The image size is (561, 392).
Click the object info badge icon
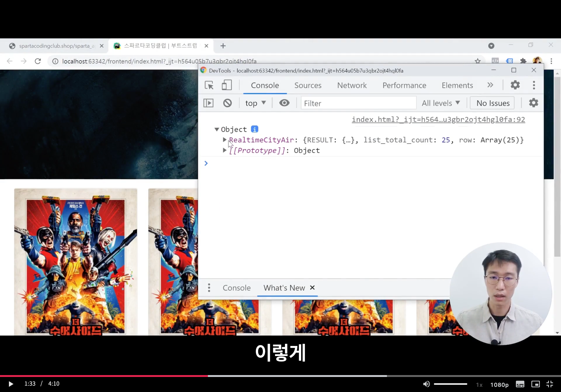pyautogui.click(x=254, y=129)
